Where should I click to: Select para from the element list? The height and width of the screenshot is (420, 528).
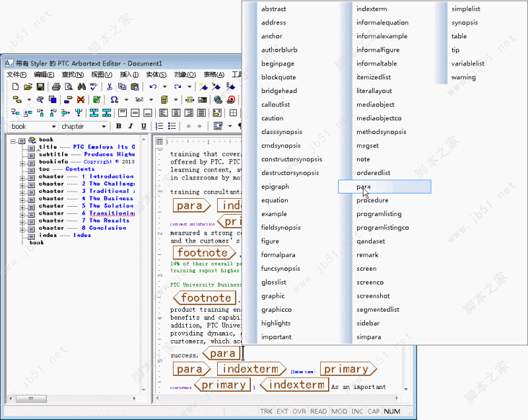385,187
